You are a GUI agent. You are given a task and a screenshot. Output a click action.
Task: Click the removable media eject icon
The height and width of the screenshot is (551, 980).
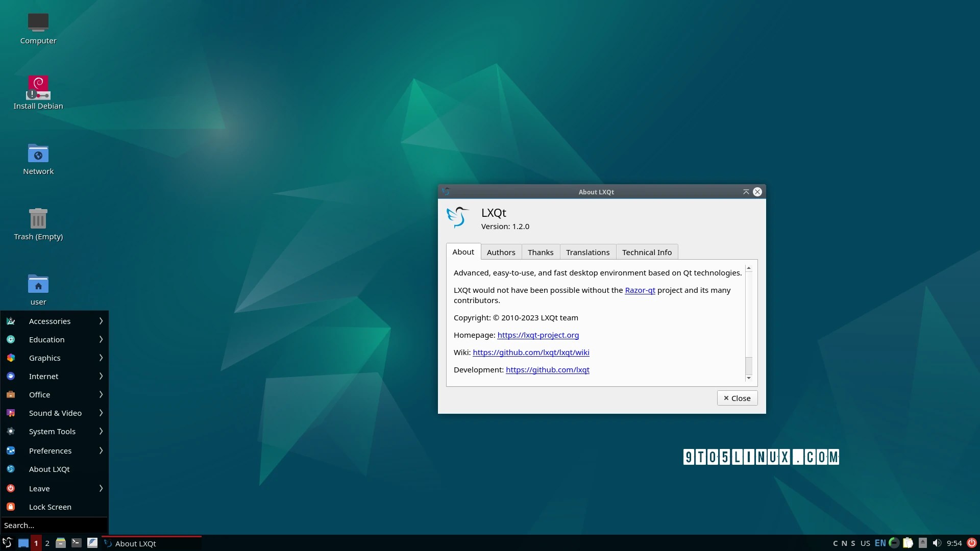[922, 543]
